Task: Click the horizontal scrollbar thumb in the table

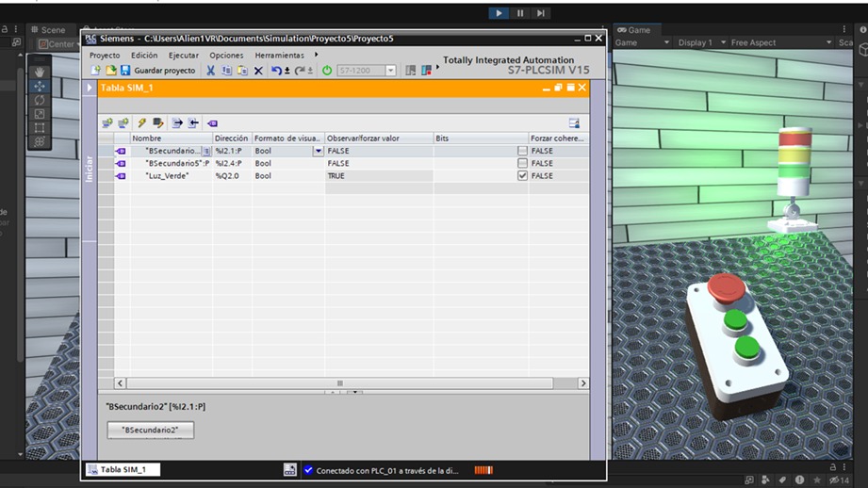Action: [340, 382]
